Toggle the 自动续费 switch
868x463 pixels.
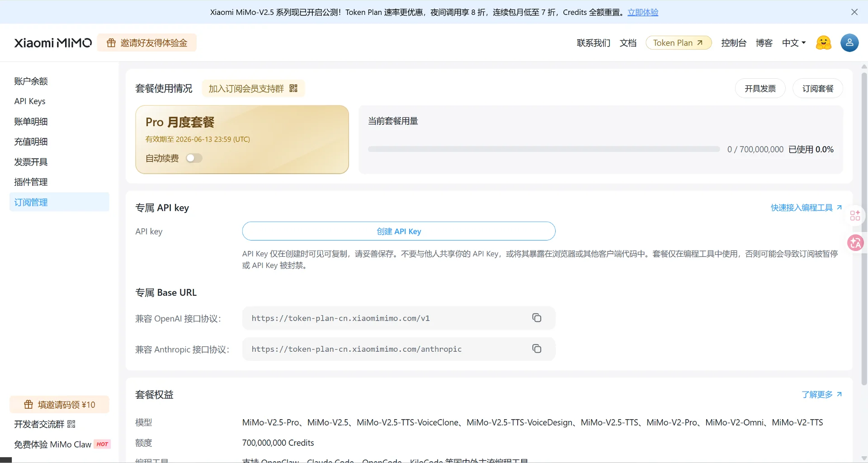(x=194, y=158)
